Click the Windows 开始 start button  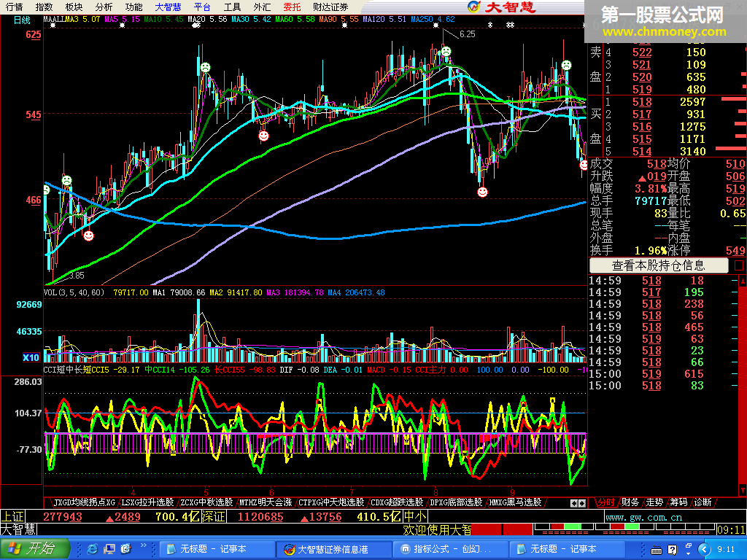coord(34,548)
